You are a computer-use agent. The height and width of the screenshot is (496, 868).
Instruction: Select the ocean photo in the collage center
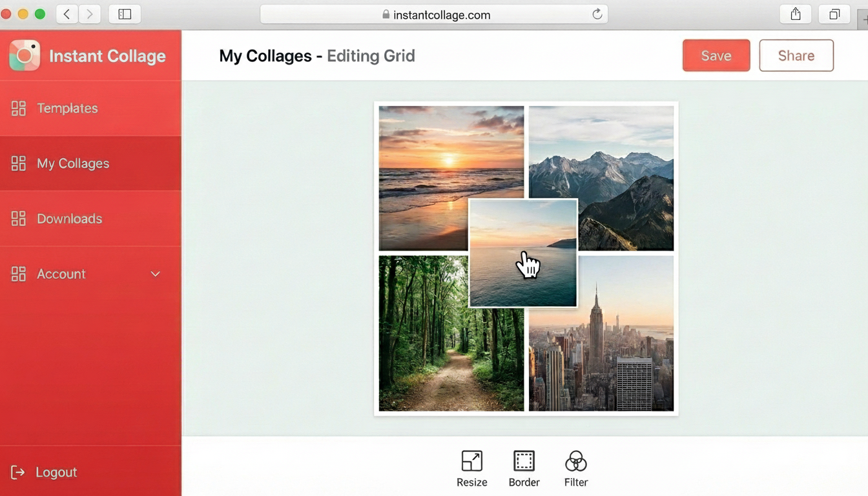523,252
